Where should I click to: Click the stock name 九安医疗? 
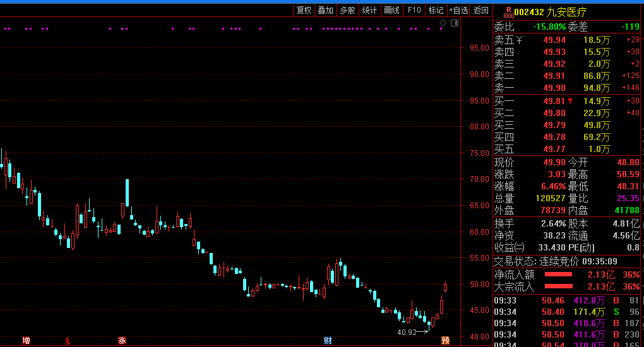[566, 12]
